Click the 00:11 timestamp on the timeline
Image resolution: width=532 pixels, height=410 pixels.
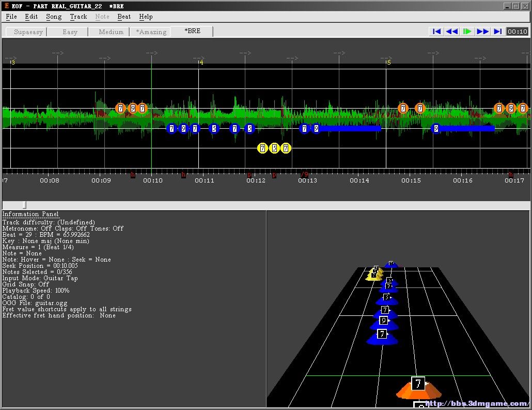pyautogui.click(x=204, y=180)
